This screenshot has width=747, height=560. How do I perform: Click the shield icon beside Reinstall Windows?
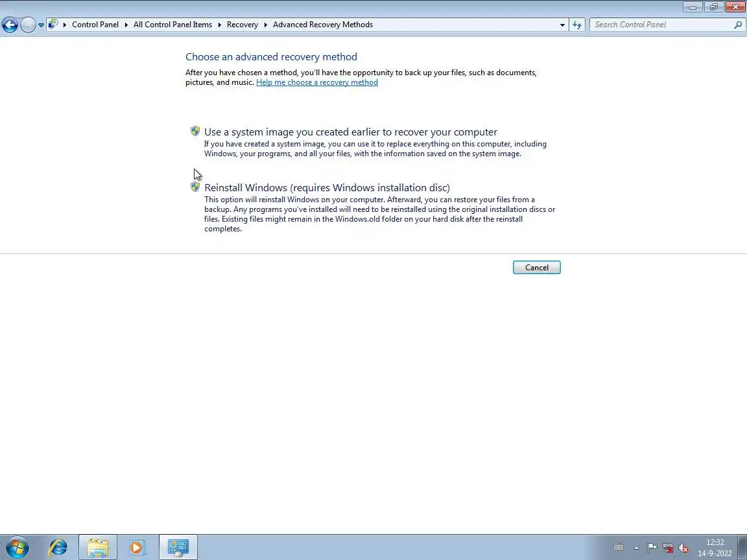pyautogui.click(x=195, y=187)
